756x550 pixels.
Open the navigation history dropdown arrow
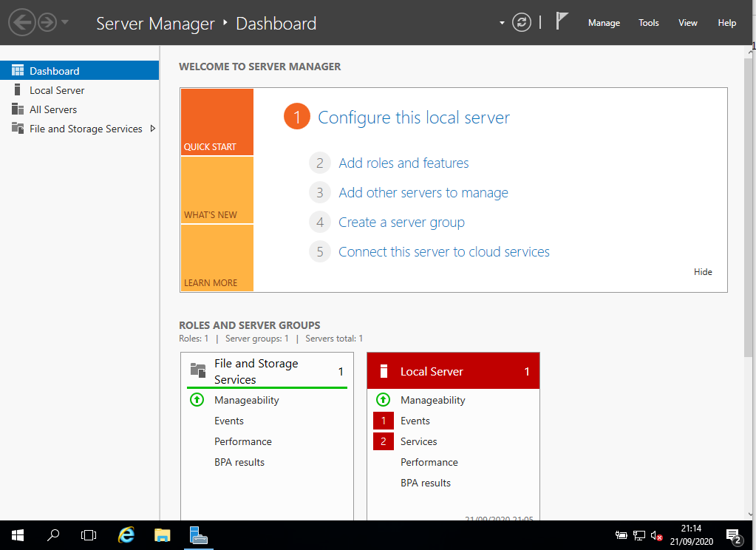point(64,22)
